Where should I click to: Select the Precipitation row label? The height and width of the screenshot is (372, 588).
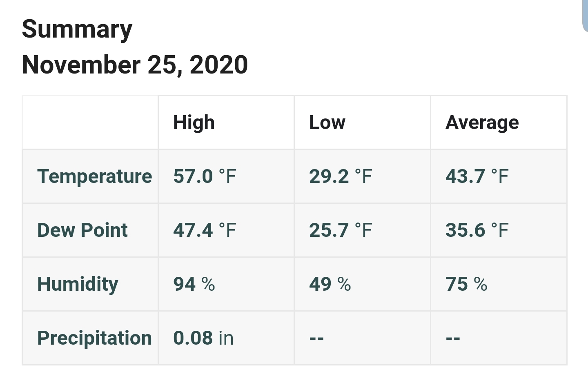click(95, 338)
